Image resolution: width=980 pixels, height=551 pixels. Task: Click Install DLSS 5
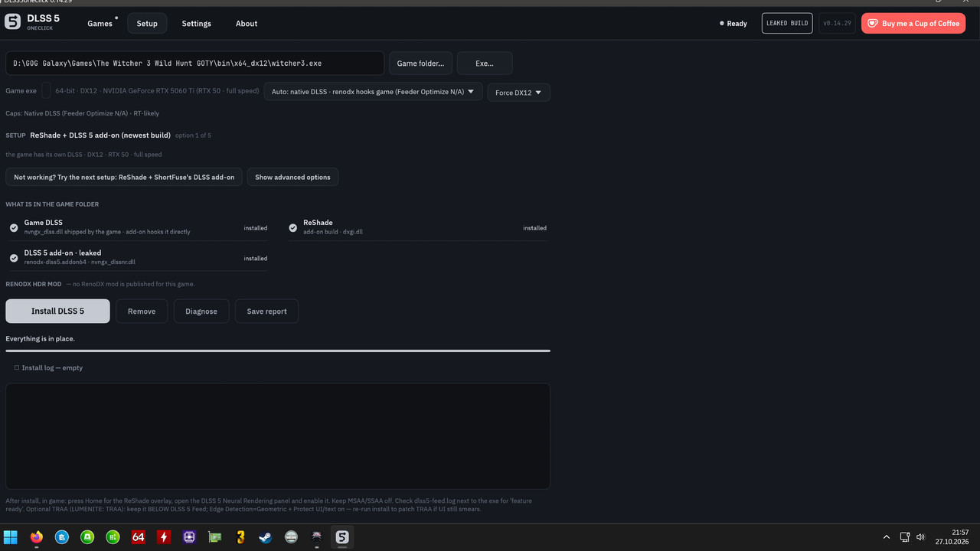coord(57,311)
